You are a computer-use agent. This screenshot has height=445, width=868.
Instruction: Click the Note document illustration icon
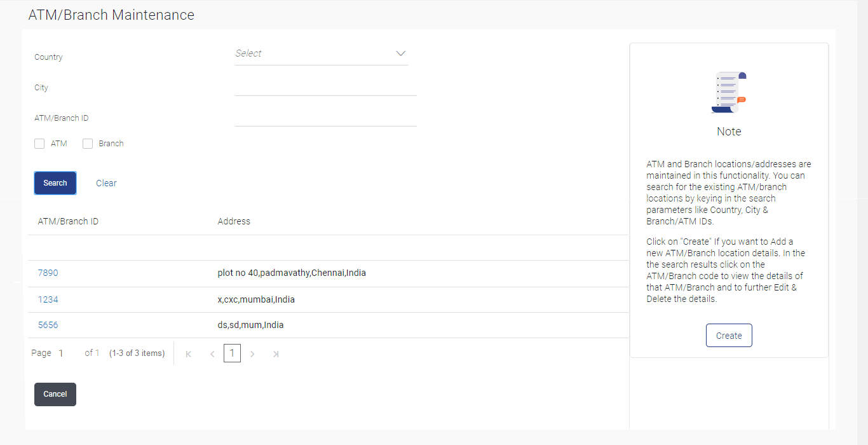[729, 93]
